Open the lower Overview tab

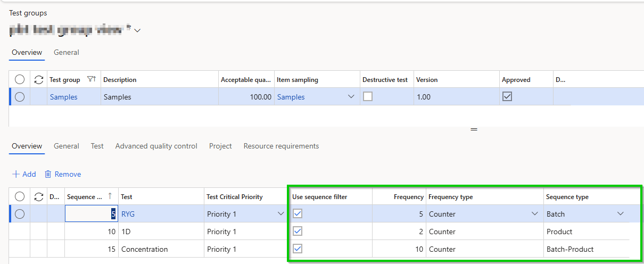(x=27, y=146)
